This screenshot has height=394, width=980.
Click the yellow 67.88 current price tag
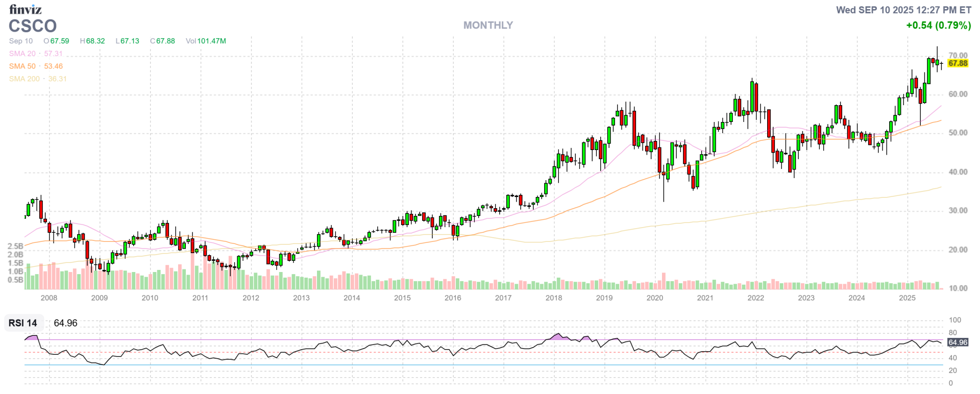tap(958, 63)
